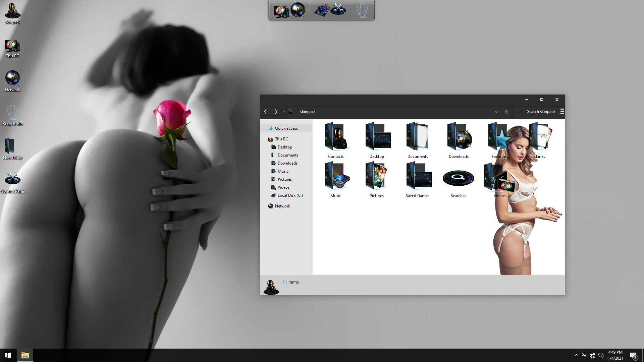Screen dimensions: 644x362
Task: Refresh the skinpack folder view
Action: [506, 112]
